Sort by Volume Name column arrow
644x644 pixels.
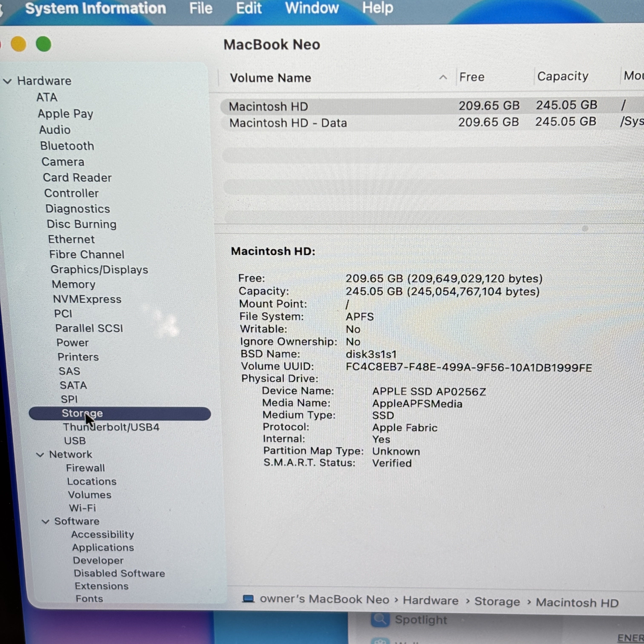click(x=443, y=78)
